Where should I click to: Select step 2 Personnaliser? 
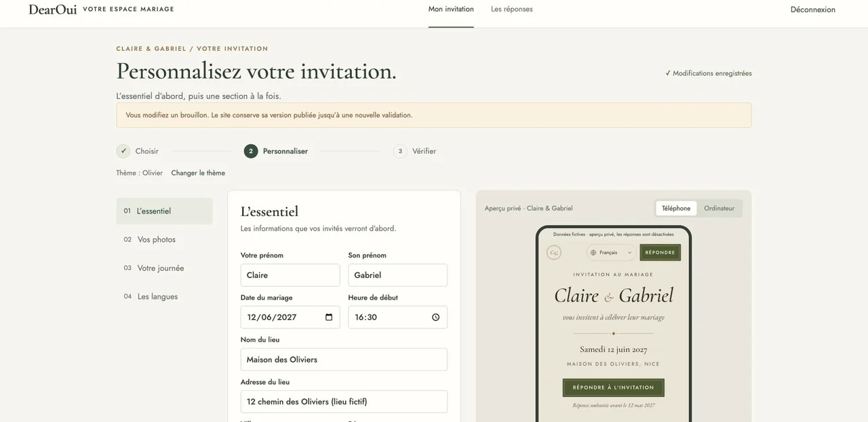(276, 151)
